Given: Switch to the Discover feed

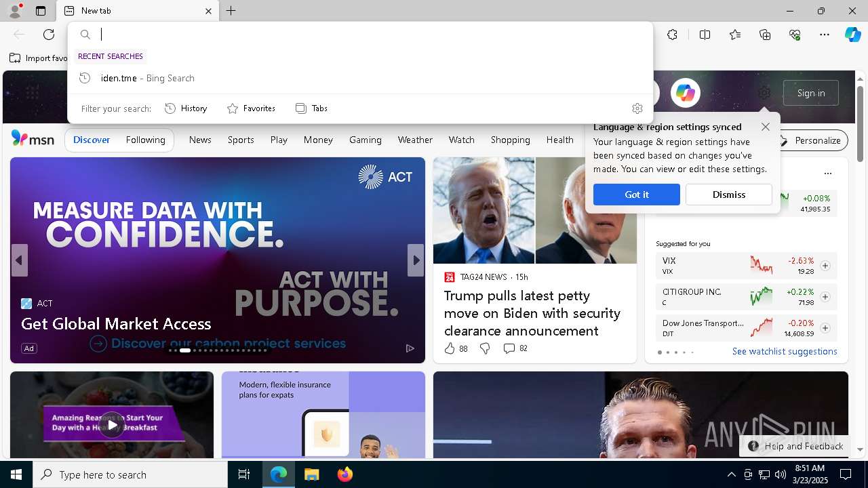Looking at the screenshot, I should click(92, 140).
